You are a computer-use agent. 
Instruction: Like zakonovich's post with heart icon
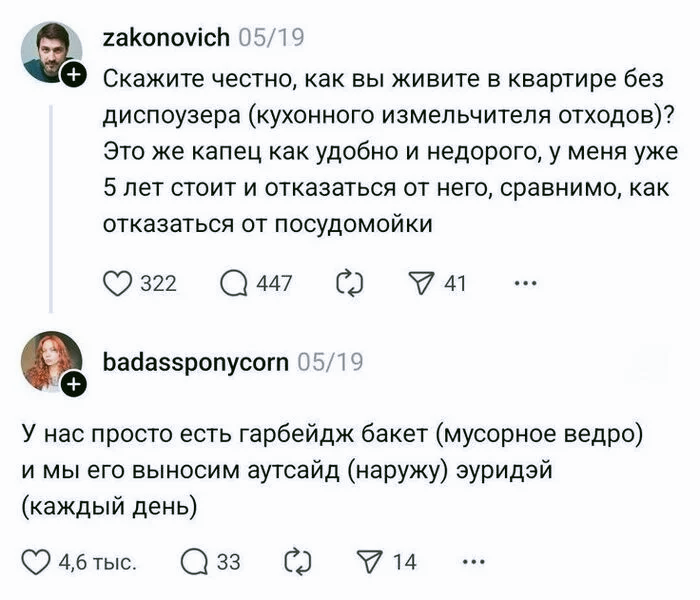click(x=119, y=283)
